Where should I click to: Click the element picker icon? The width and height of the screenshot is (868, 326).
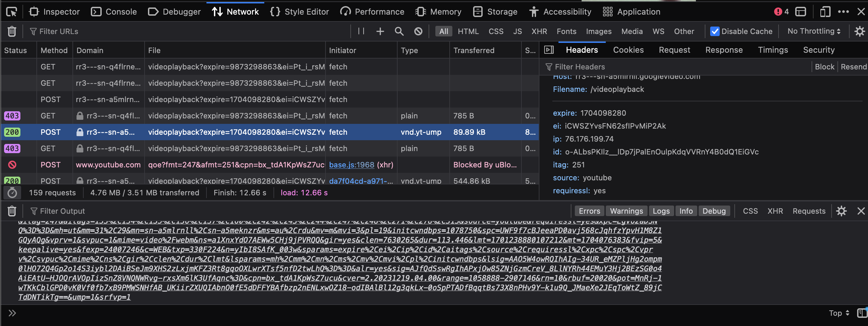coord(12,12)
